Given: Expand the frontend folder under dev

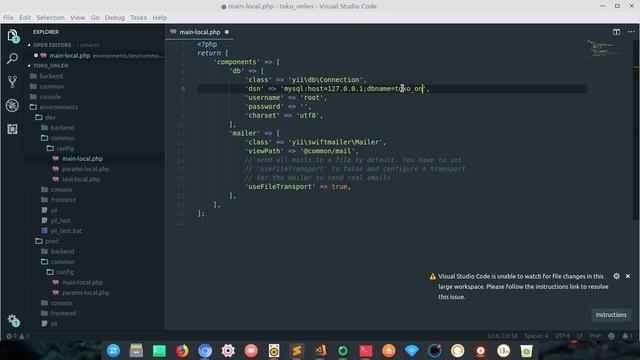Looking at the screenshot, I should [63, 200].
